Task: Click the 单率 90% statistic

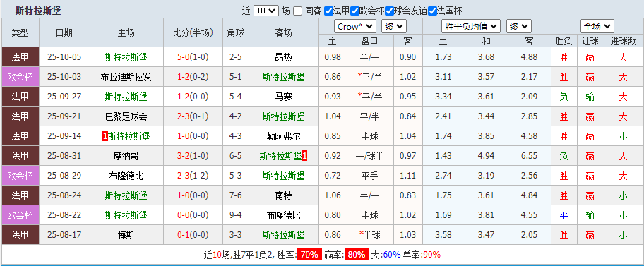Action: click(422, 255)
